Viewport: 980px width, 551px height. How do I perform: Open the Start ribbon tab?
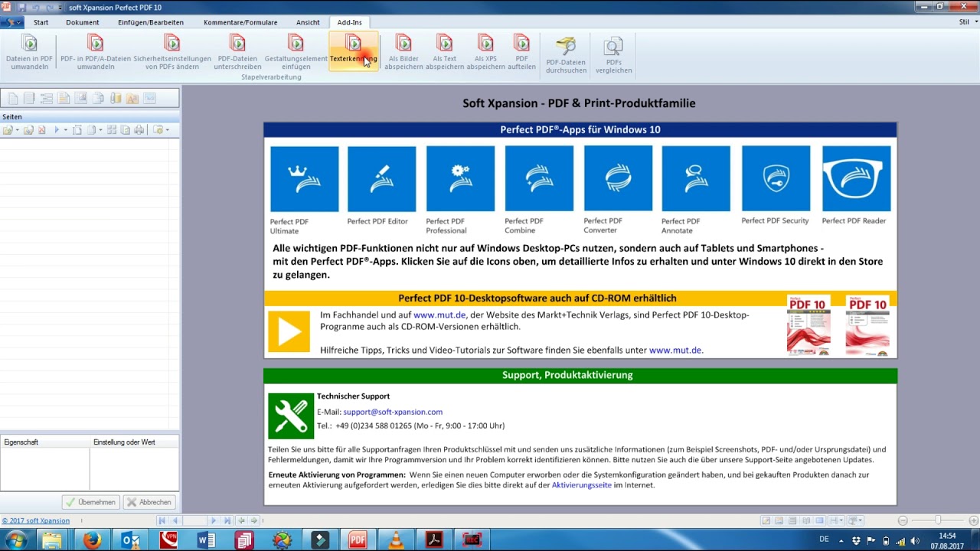pos(41,22)
